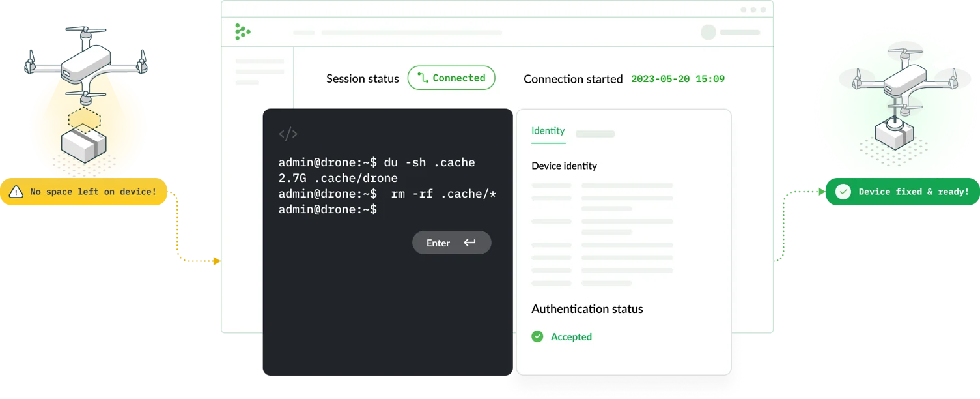Click the green dotted logo icon

coord(242,32)
